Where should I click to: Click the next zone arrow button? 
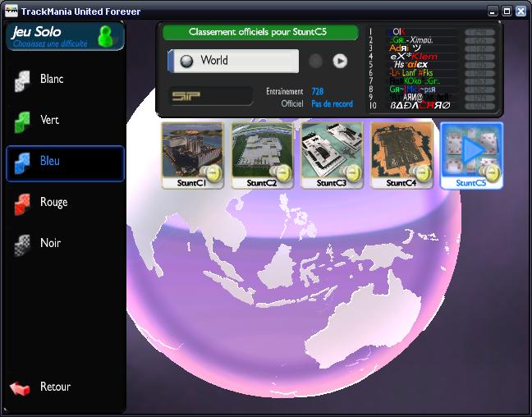[340, 61]
